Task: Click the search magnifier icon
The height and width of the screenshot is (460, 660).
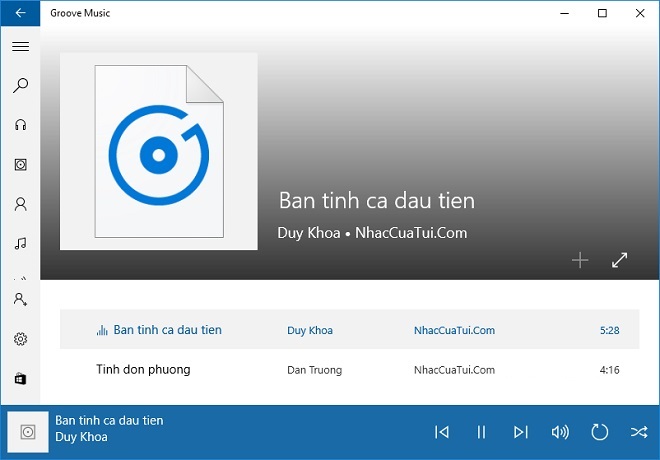Action: click(x=20, y=86)
